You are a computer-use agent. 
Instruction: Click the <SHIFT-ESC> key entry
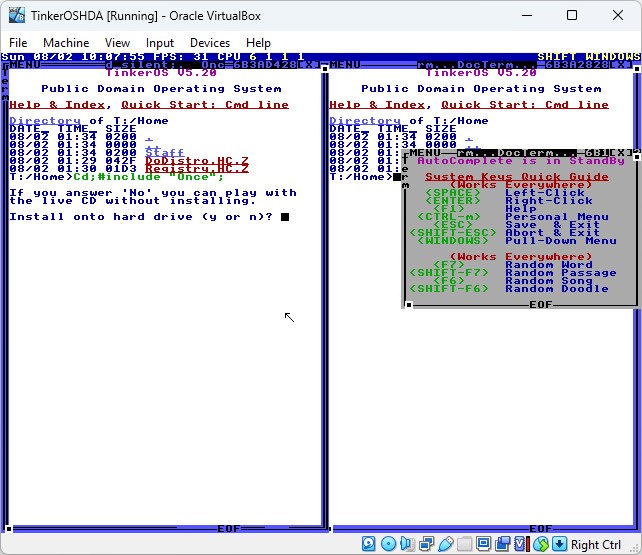[453, 233]
